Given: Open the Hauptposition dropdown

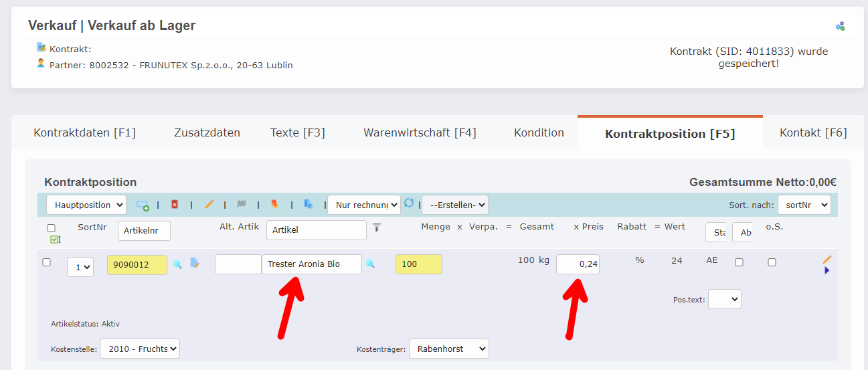Looking at the screenshot, I should point(86,205).
